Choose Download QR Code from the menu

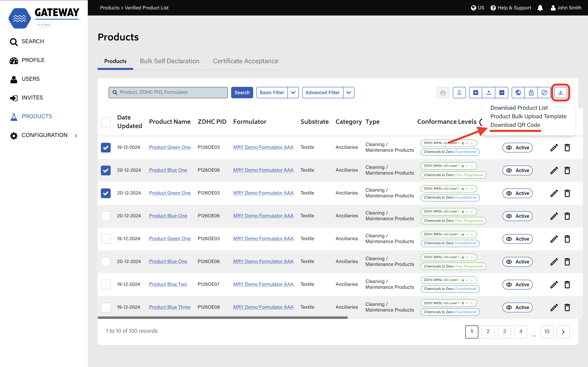(515, 125)
